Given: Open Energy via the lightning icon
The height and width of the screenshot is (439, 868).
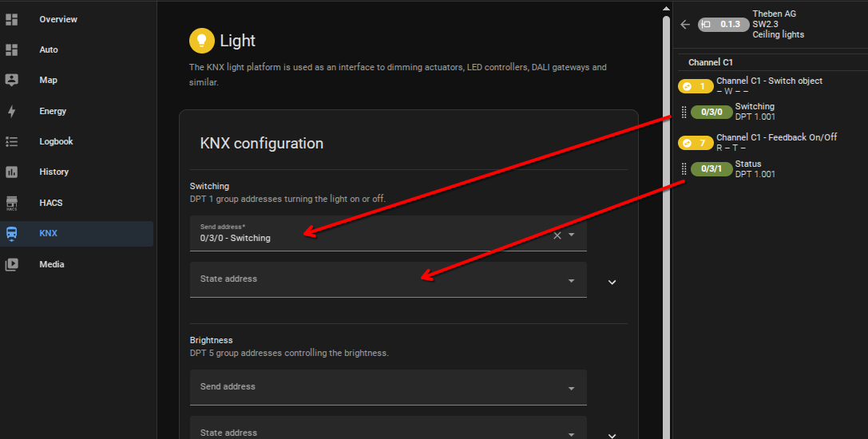Looking at the screenshot, I should [x=12, y=111].
